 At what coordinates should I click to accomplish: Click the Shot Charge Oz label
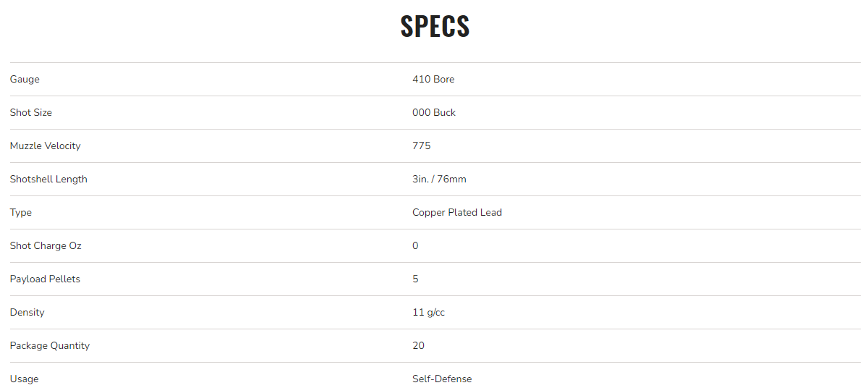(x=45, y=246)
